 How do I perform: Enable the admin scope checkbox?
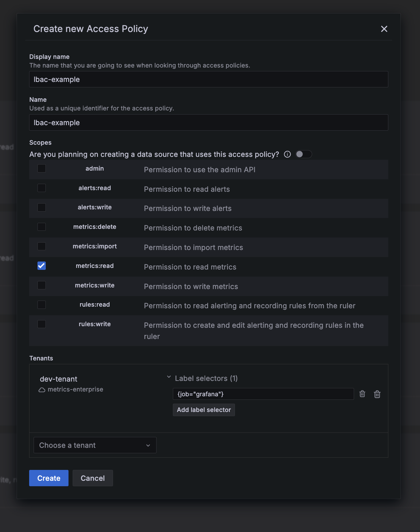click(x=42, y=168)
